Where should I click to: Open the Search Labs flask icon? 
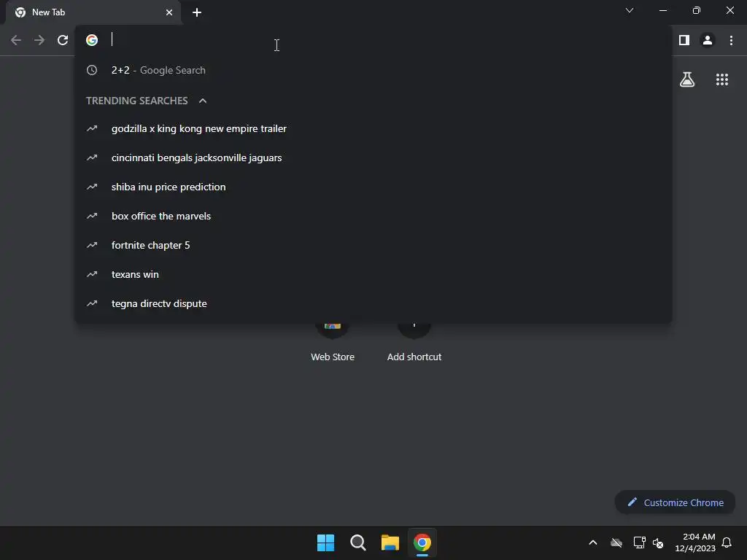[687, 79]
